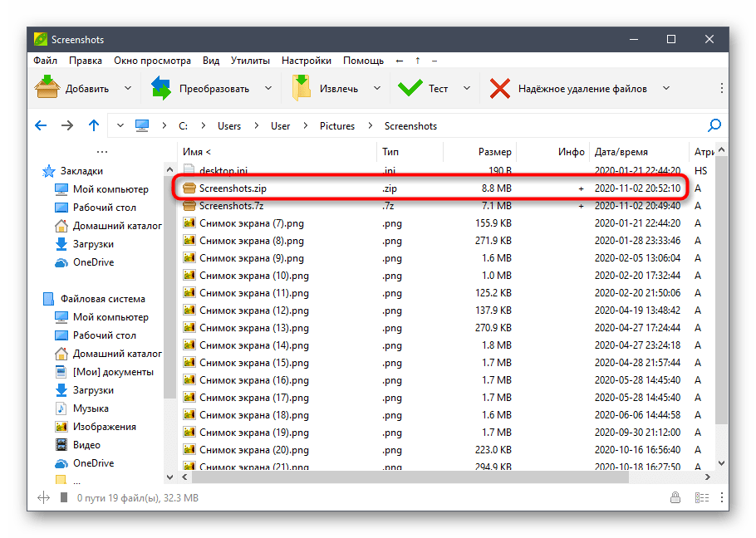
Task: Click the 1.8 MB size cell
Action: coord(497,345)
